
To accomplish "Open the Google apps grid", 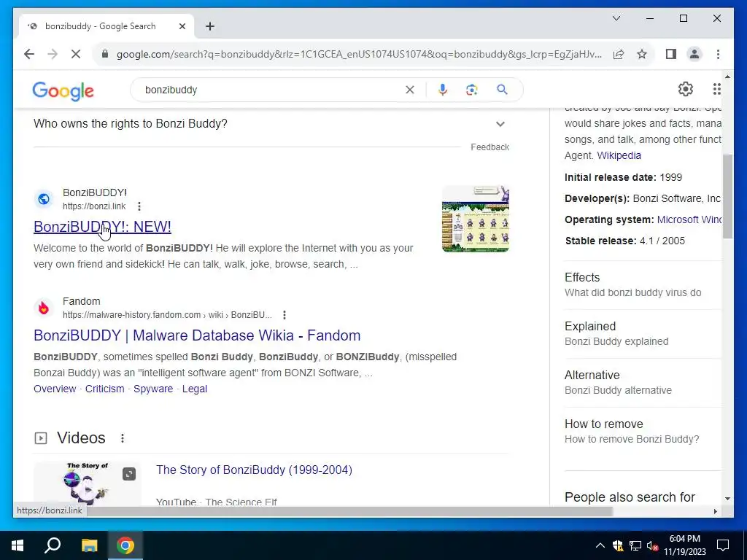I will 716,89.
